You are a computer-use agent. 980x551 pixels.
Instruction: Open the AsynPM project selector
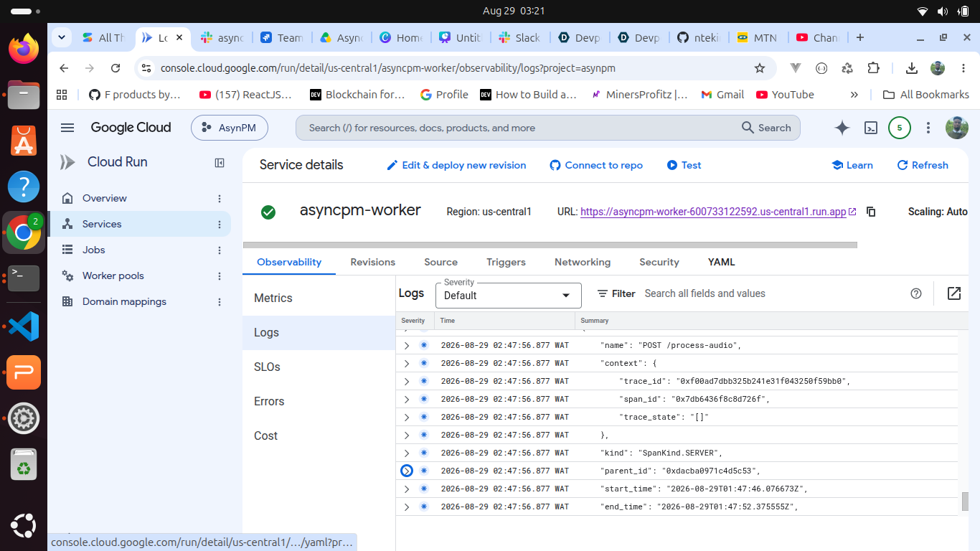(230, 128)
